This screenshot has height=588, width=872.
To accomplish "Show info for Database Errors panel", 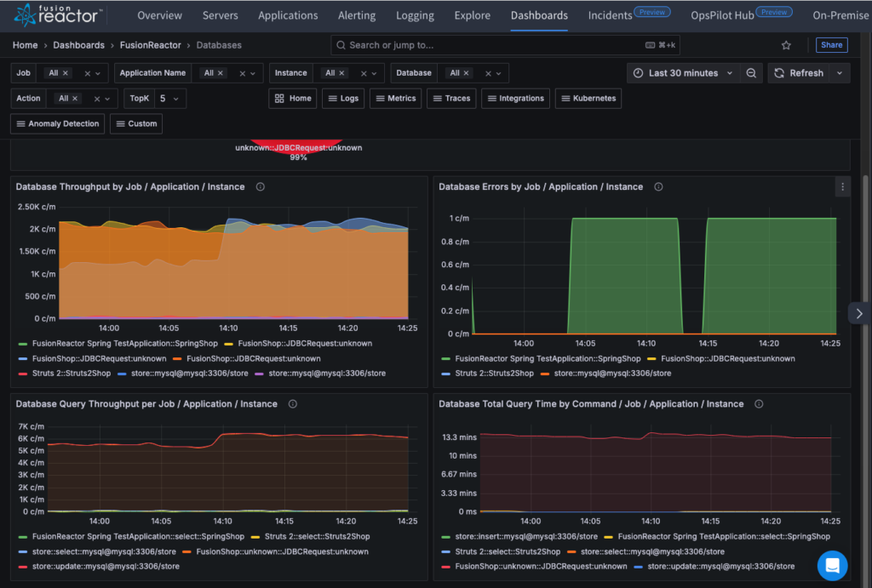I will 658,186.
